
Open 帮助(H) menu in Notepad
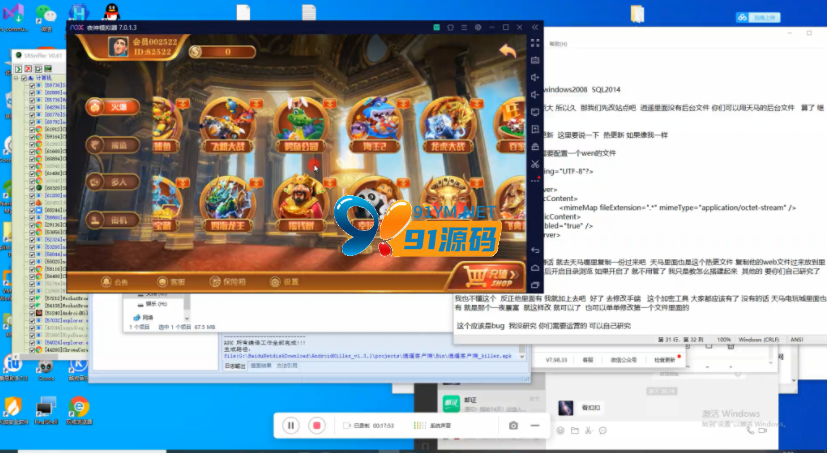(558, 44)
